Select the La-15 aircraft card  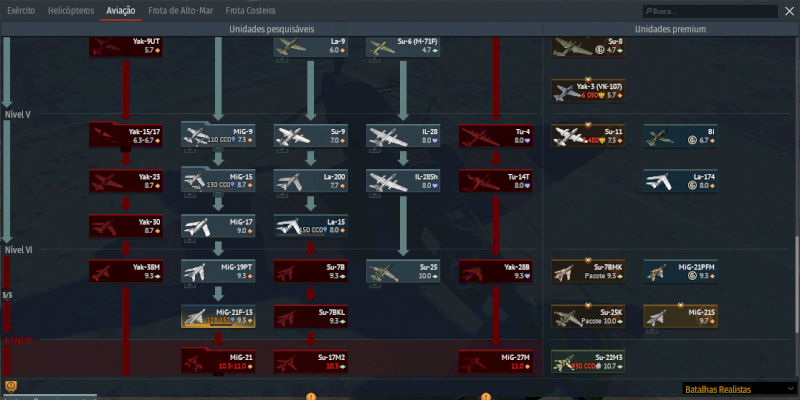(311, 226)
